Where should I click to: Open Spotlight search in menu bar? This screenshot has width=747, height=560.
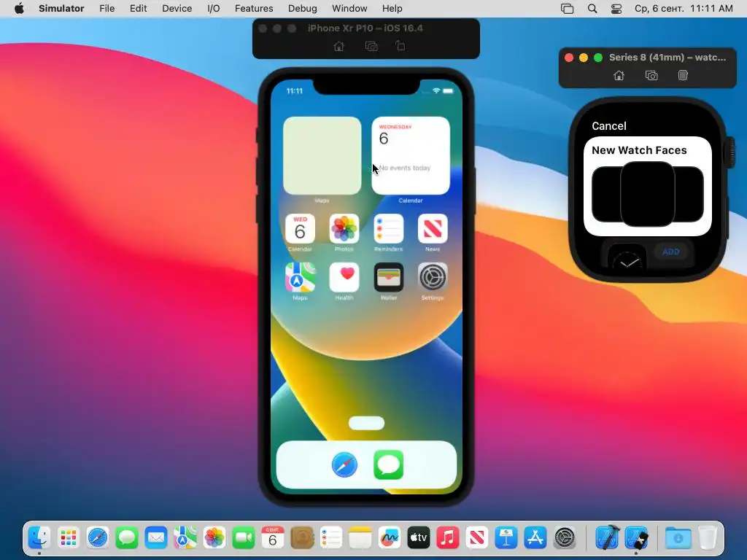(592, 9)
